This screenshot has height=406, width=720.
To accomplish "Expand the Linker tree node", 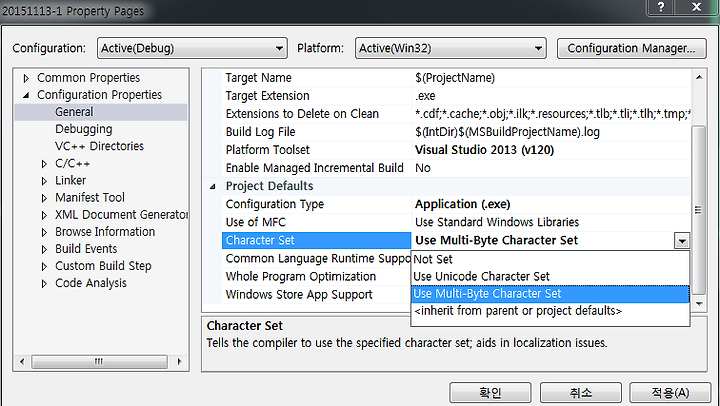I will tap(44, 181).
